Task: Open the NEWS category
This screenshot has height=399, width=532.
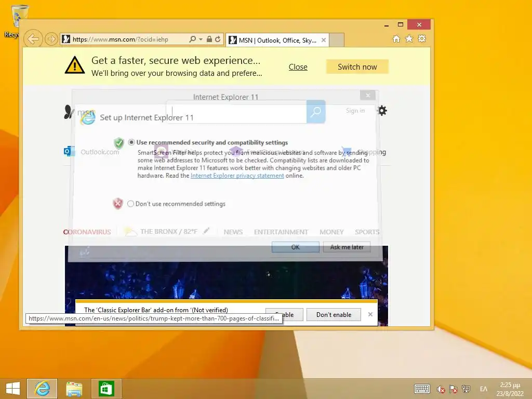Action: pos(233,232)
